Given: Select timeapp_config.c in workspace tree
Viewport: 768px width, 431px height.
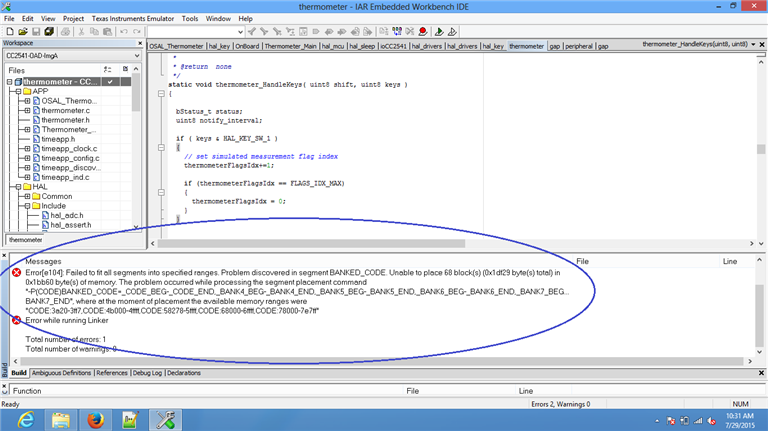Looking at the screenshot, I should click(70, 158).
